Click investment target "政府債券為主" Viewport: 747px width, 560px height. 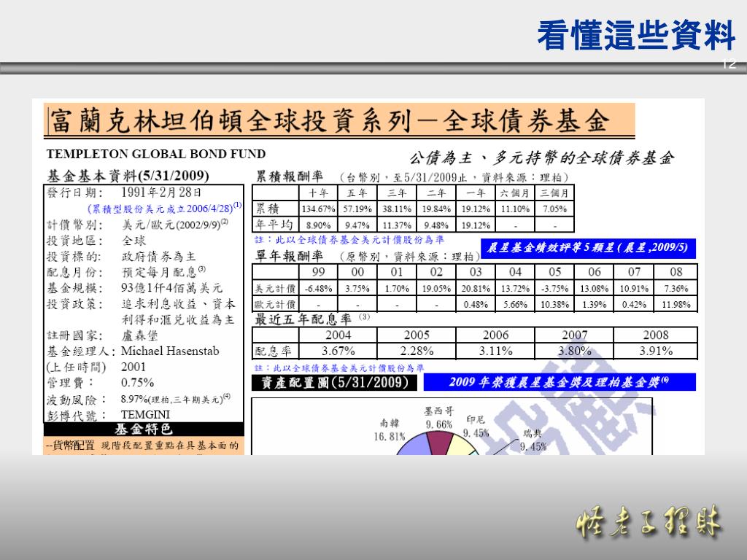(158, 257)
